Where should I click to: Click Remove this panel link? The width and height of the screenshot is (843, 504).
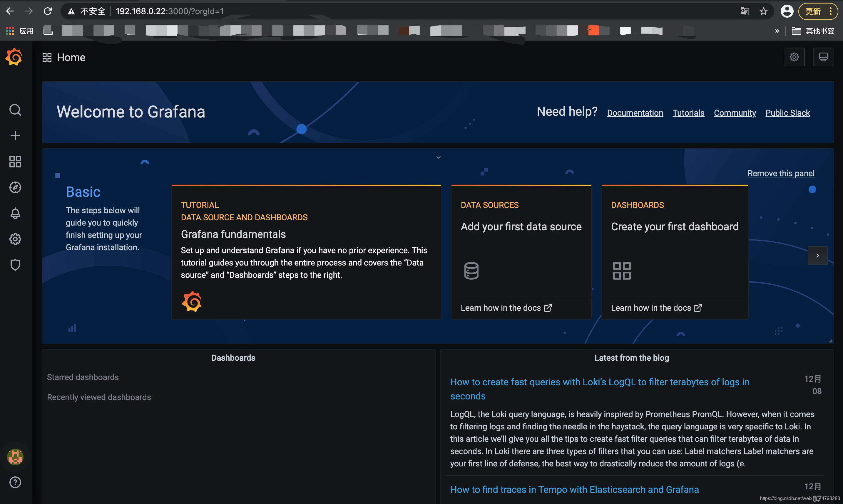[x=781, y=173]
